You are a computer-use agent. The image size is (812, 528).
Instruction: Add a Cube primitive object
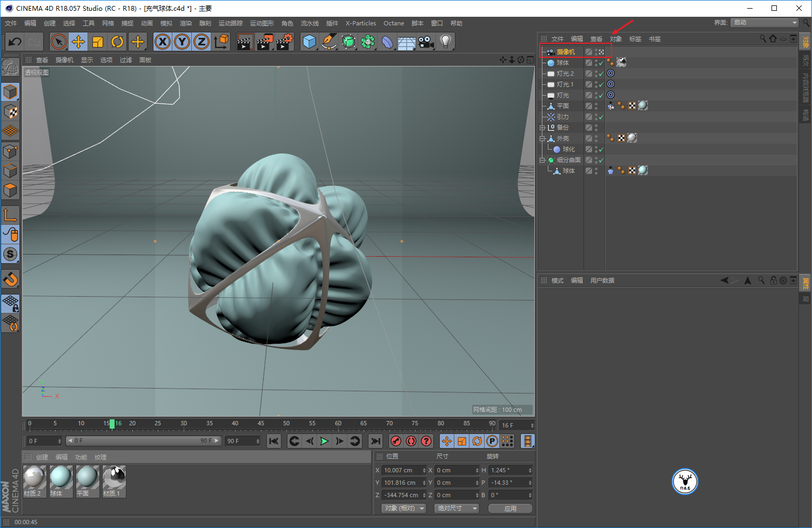point(310,42)
